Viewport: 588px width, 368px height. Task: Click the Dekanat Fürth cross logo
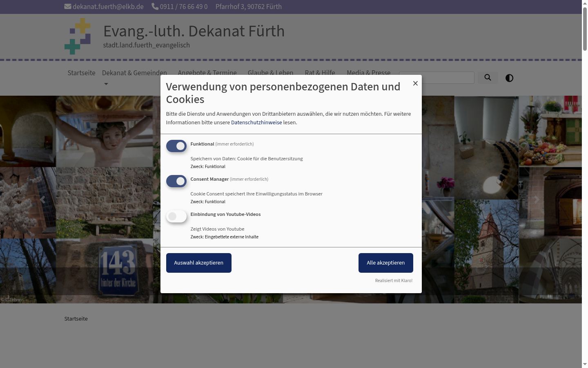[78, 36]
